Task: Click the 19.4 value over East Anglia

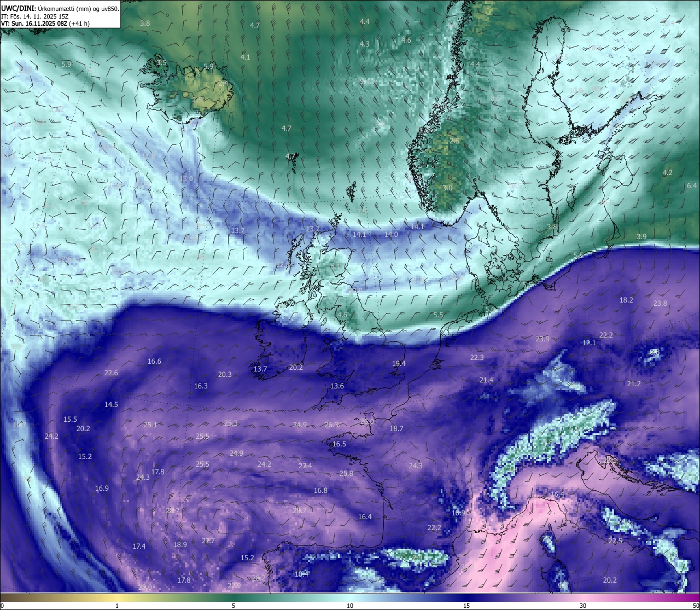Action: [399, 364]
